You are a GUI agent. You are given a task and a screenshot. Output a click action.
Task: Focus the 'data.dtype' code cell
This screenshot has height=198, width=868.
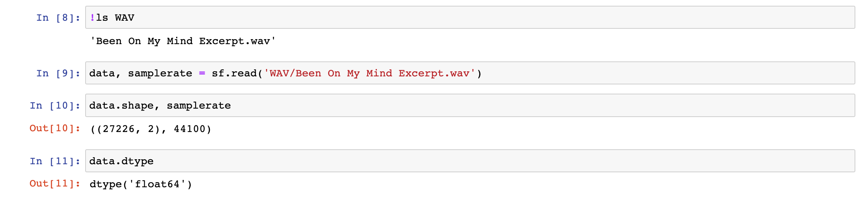pyautogui.click(x=470, y=161)
